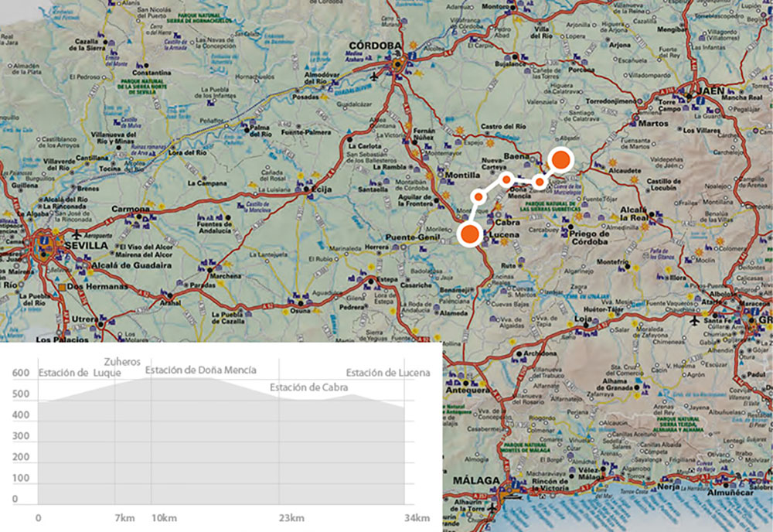This screenshot has height=532, width=773.
Task: Select the large orange route marker near Luque
Action: point(560,160)
